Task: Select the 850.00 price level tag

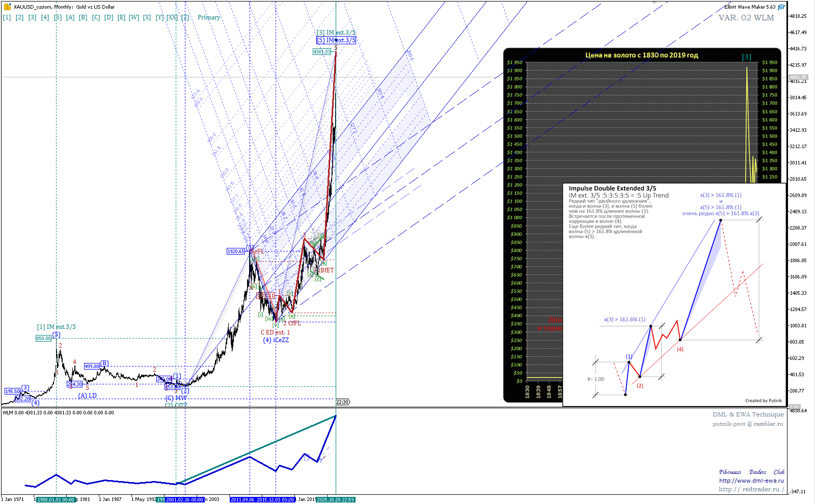Action: (x=43, y=339)
